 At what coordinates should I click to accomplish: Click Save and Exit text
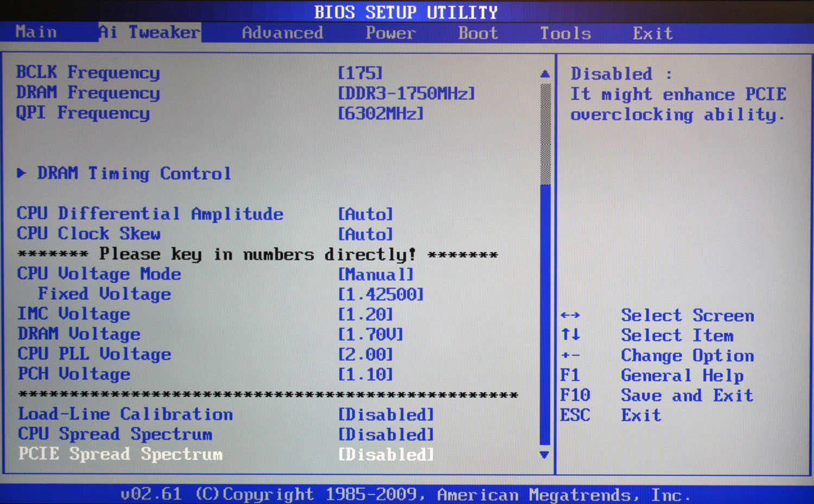pyautogui.click(x=687, y=395)
